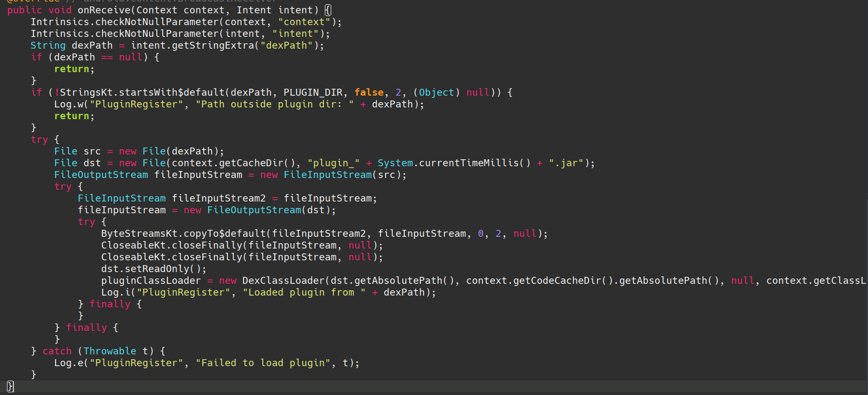Click the Log.i call
868x395 pixels.
pos(116,292)
